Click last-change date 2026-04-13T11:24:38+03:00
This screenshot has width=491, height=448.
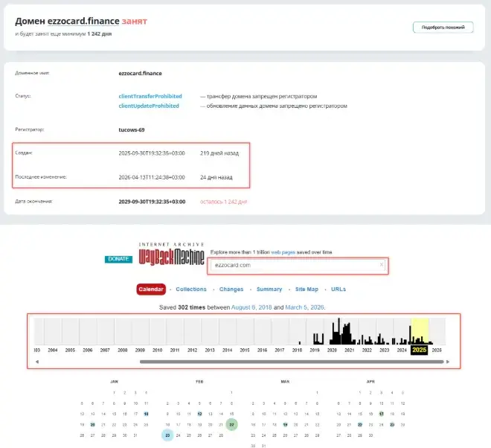point(152,177)
